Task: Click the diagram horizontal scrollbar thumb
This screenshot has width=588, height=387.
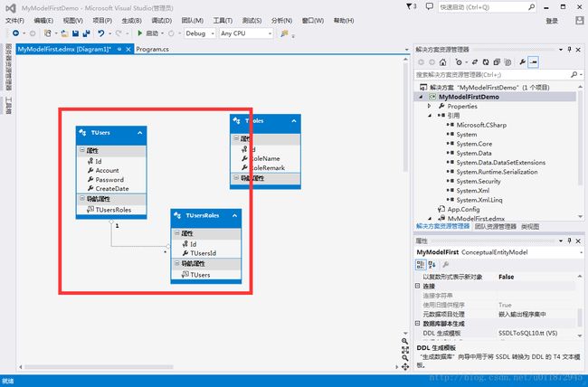Action: (99, 367)
